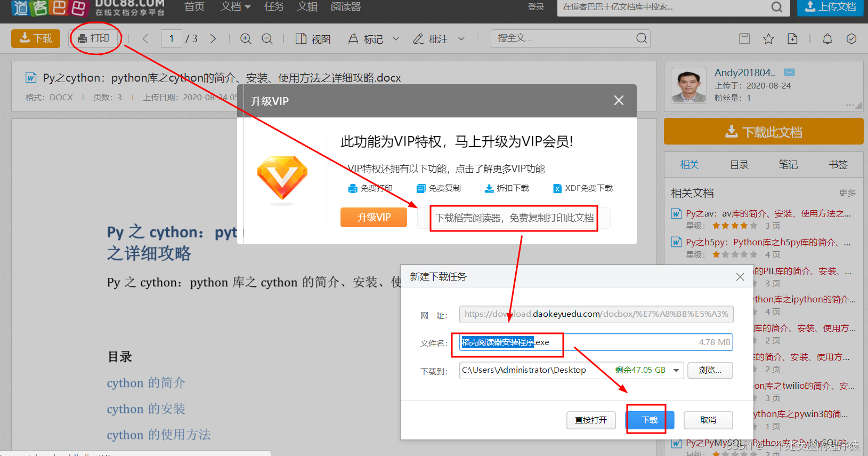Screen dimensions: 868x456
Task: Click the orange 升级VIP button
Action: click(374, 217)
